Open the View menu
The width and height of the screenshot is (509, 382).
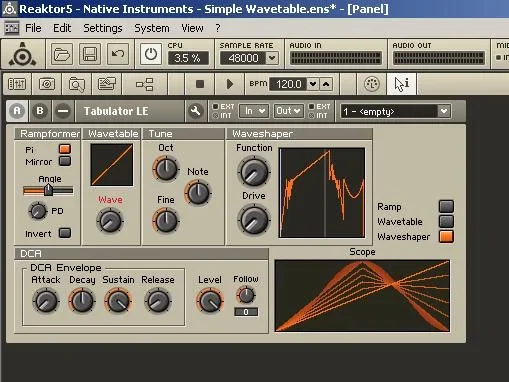pyautogui.click(x=192, y=28)
